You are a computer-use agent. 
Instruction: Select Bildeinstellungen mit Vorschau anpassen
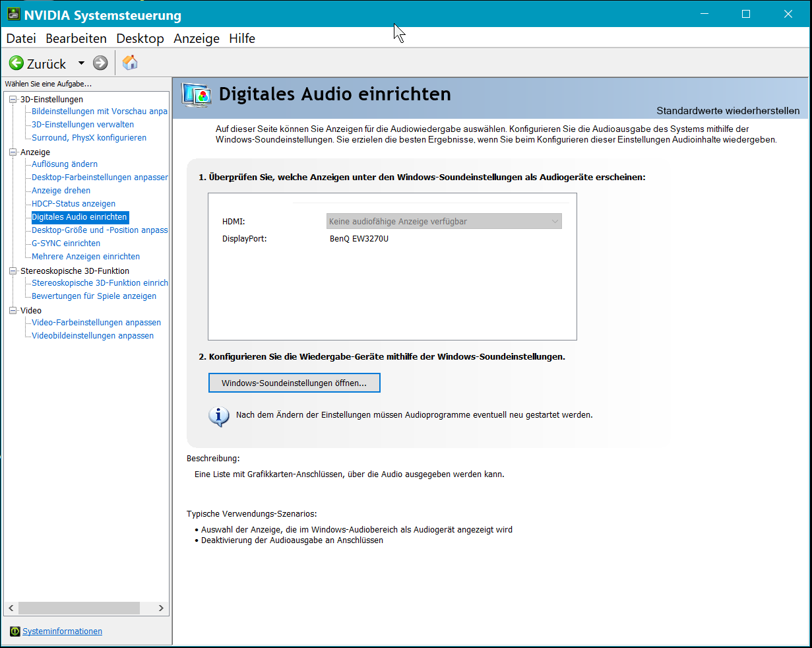[100, 112]
